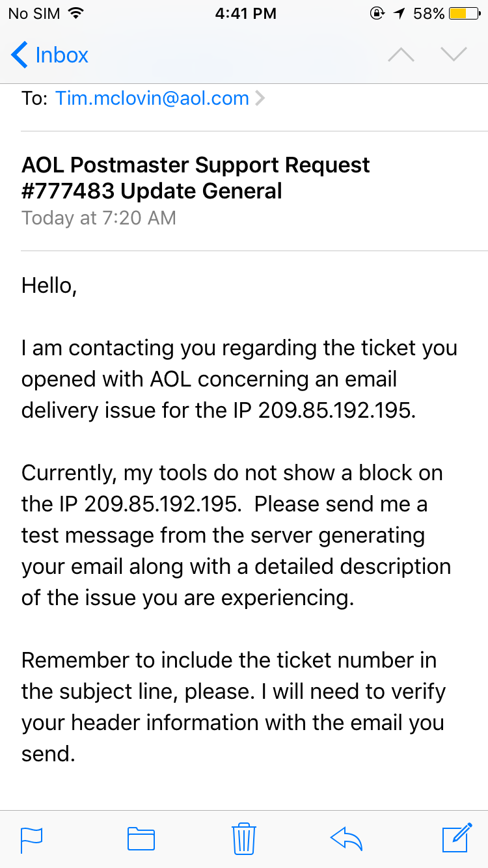Tap the battery indicator in status bar
The image size is (488, 868).
tap(467, 14)
